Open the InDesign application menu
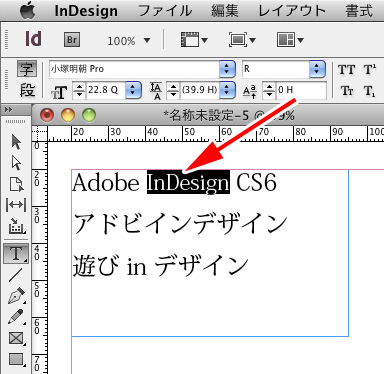The image size is (384, 374). pos(86,11)
